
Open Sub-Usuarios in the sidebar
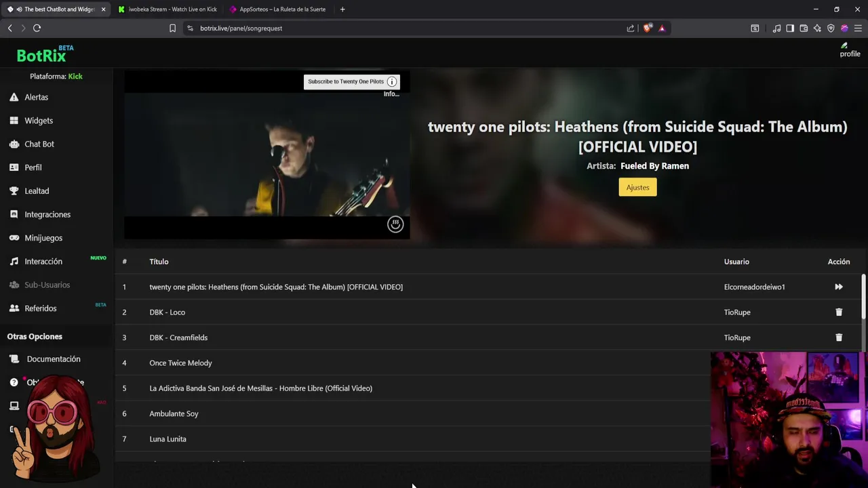(47, 285)
